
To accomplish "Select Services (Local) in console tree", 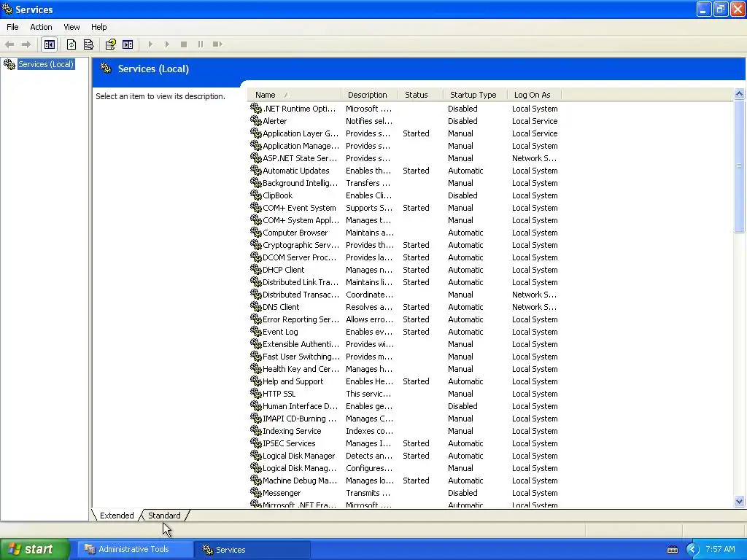I will 46,64.
